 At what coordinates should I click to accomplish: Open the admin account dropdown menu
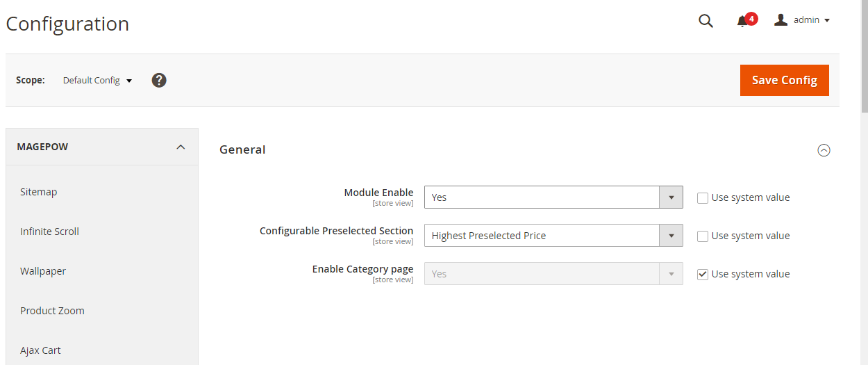coord(812,20)
